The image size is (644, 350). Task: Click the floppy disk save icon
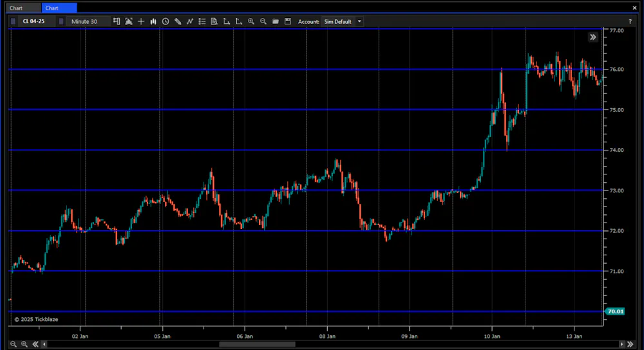pos(288,21)
